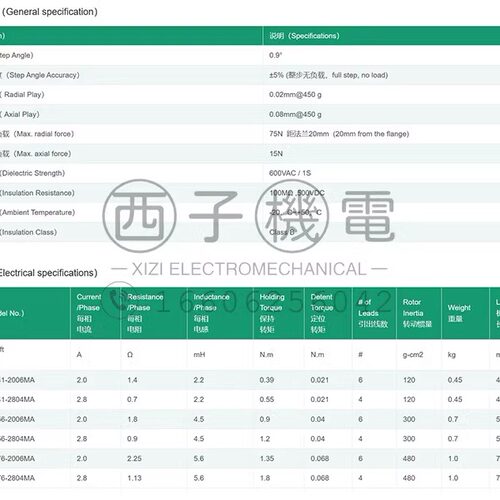Select rotor inertia "120" in first row
Viewport: 500px width, 500px height.
409,380
